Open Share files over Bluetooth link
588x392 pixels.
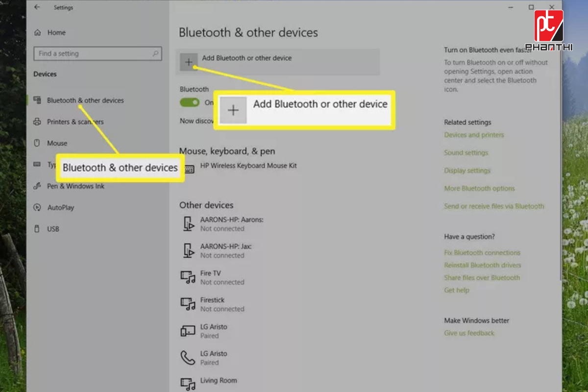(x=482, y=278)
